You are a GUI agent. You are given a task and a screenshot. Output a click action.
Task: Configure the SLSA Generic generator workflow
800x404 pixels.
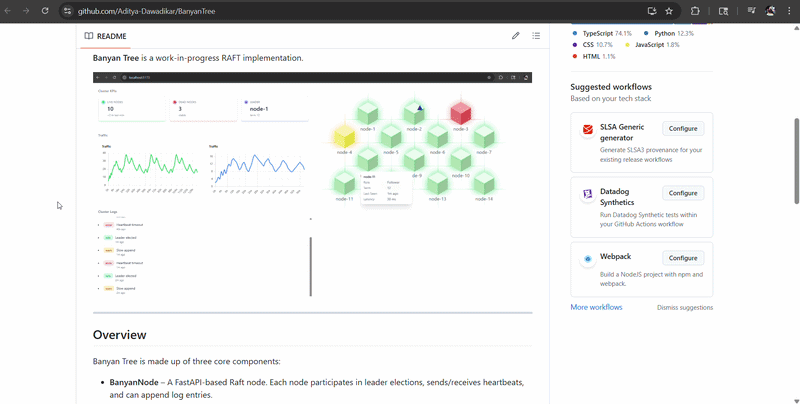[x=683, y=129]
